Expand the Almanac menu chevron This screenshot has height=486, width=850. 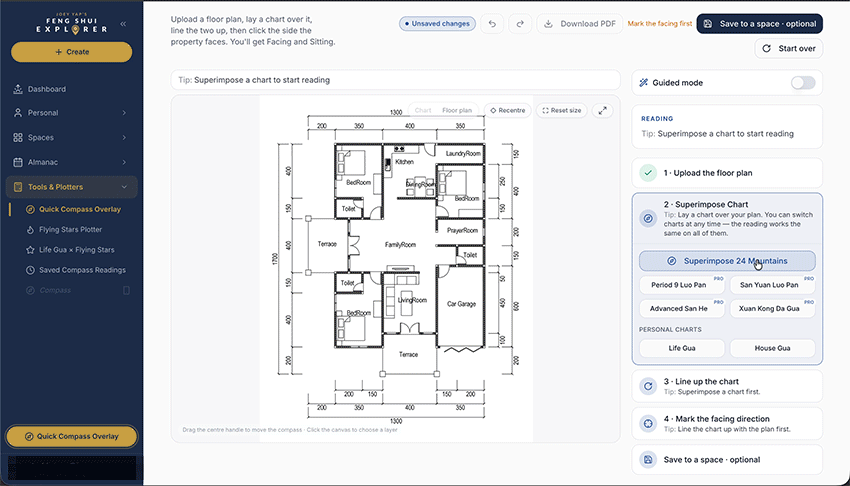tap(124, 162)
